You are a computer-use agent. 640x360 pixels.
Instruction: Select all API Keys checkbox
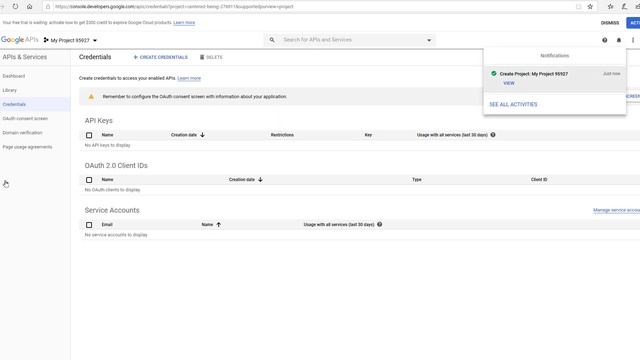[89, 135]
